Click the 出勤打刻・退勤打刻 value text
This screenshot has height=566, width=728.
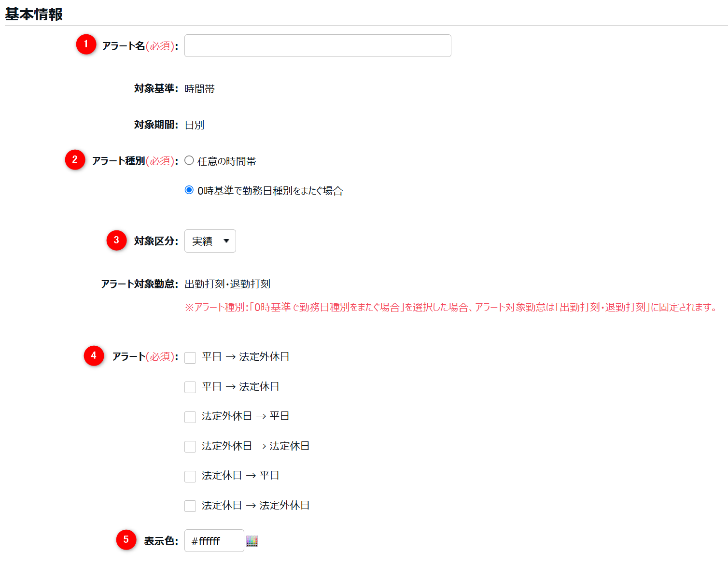(227, 284)
